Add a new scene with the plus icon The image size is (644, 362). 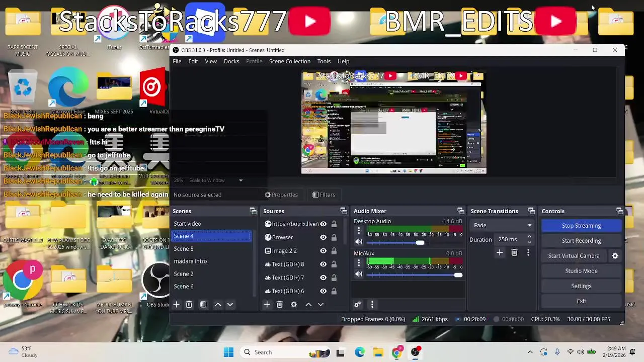[x=177, y=304]
